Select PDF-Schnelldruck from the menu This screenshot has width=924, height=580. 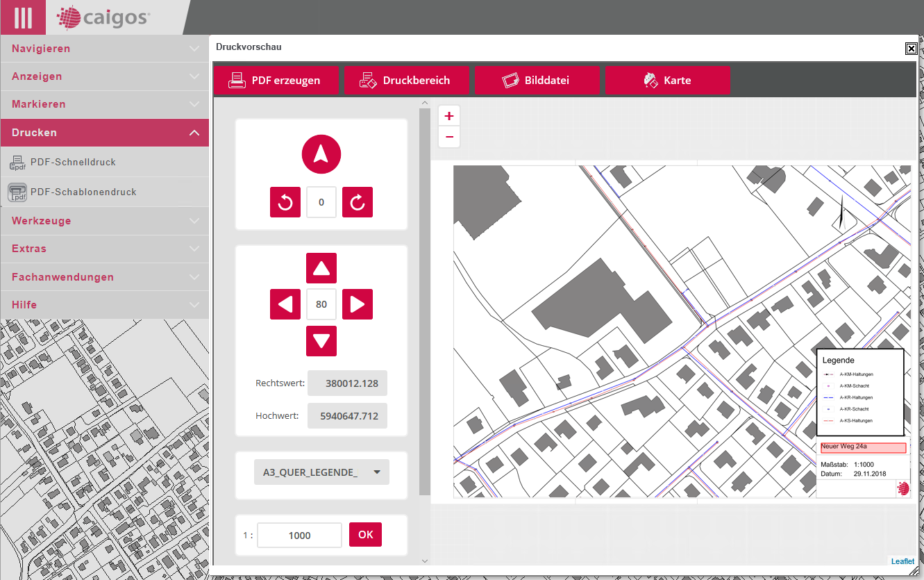[73, 163]
